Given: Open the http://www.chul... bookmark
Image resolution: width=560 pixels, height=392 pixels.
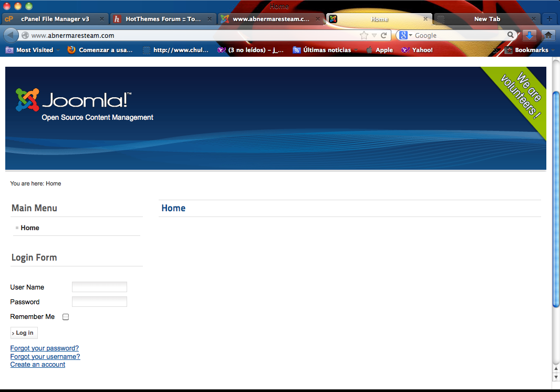Looking at the screenshot, I should click(x=175, y=50).
